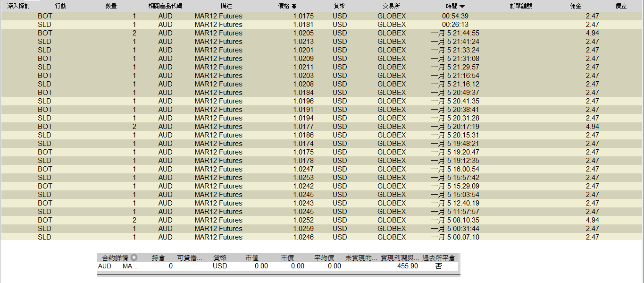Viewport: 644px width, 283px height.
Task: Click the price 1.0247 cell
Action: pyautogui.click(x=303, y=169)
